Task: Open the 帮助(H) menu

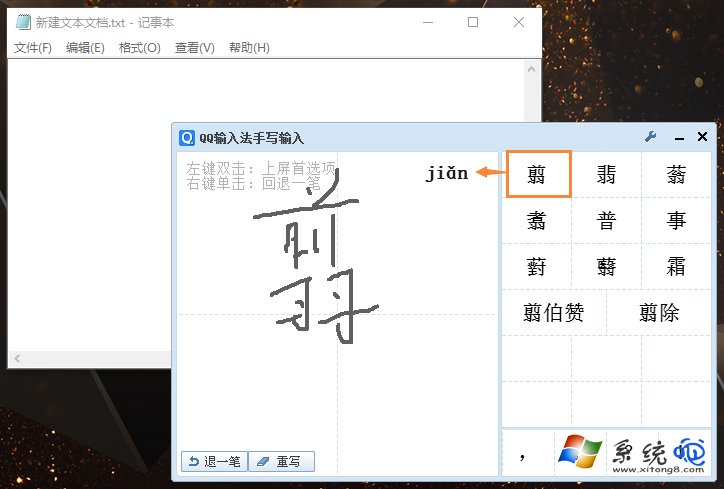Action: [249, 48]
